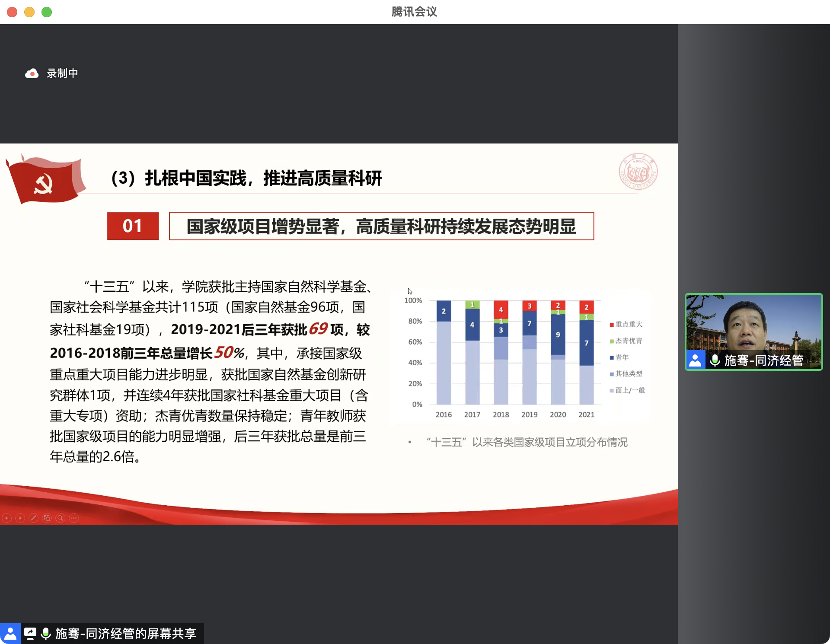This screenshot has height=644, width=830.
Task: Open see all slides view icon
Action: click(47, 518)
